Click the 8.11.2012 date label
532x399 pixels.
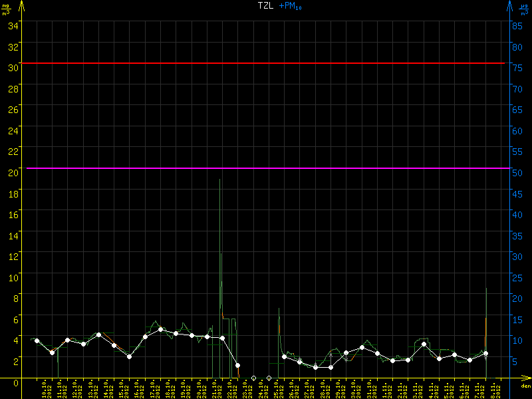(493, 388)
